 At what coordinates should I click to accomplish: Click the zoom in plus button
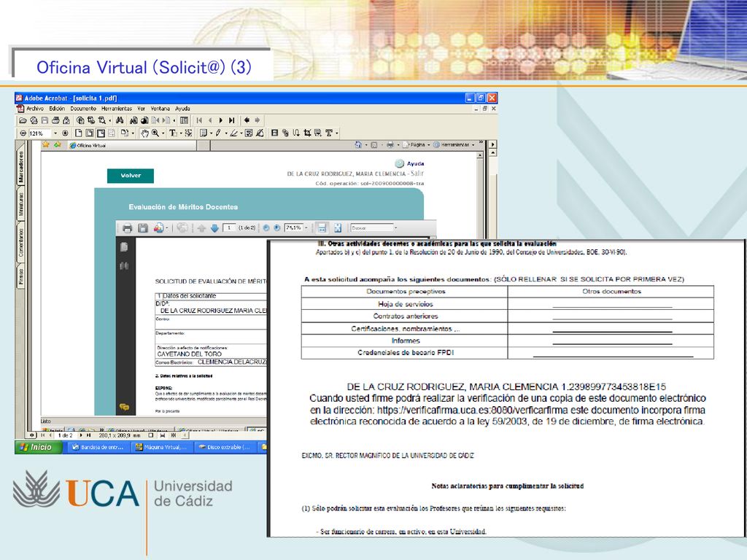coord(65,133)
